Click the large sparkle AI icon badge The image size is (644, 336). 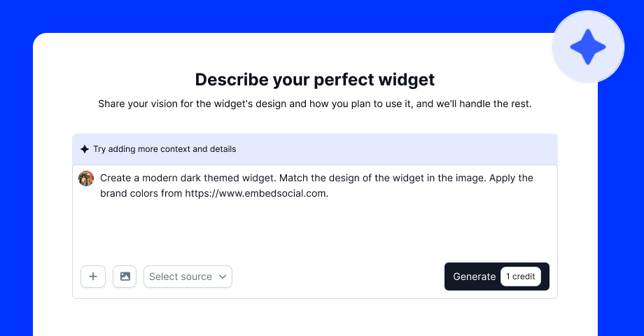pyautogui.click(x=587, y=48)
